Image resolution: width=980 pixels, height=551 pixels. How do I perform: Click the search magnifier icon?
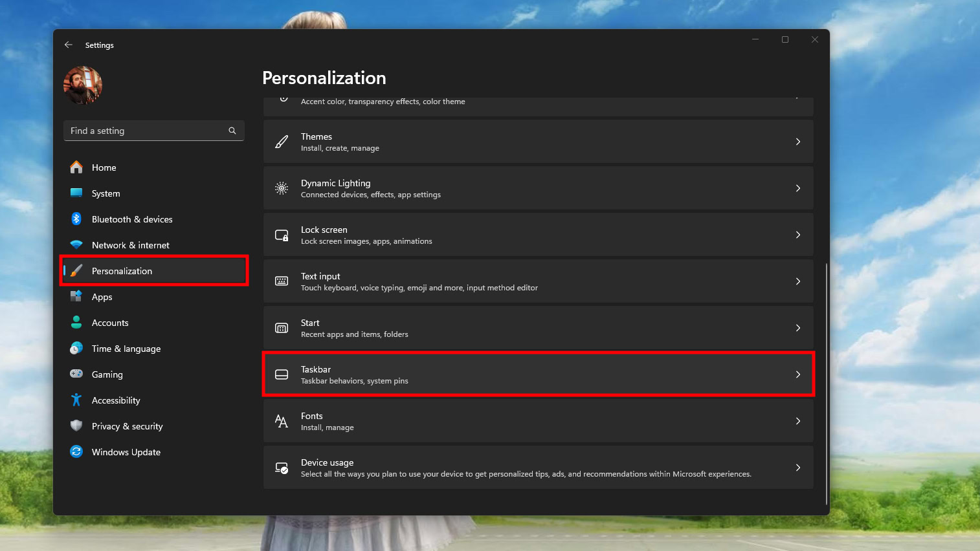232,131
